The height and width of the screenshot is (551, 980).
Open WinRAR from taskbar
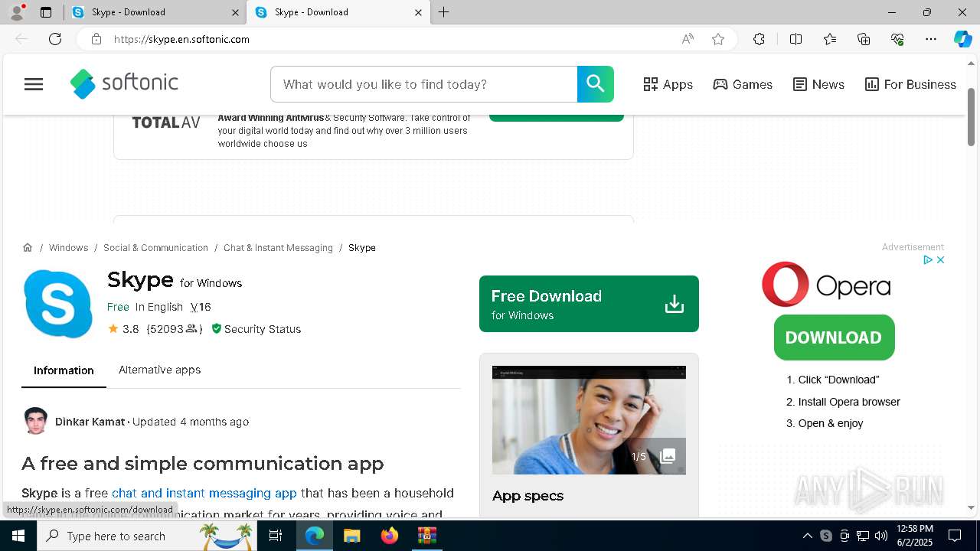pos(427,536)
